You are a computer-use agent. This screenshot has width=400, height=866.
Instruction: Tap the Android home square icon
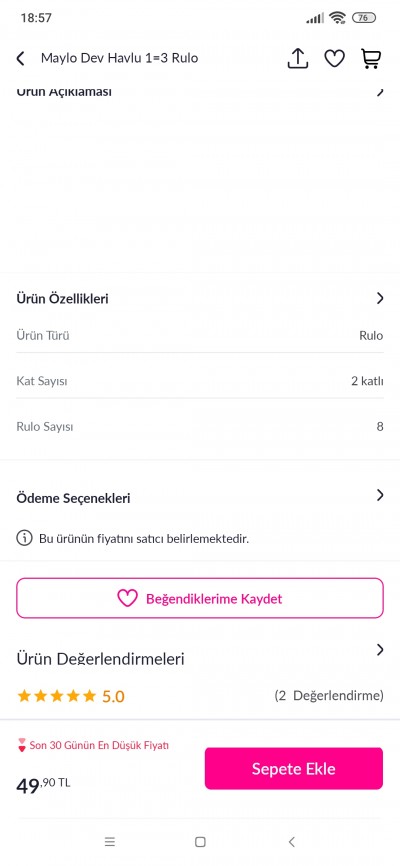point(200,842)
